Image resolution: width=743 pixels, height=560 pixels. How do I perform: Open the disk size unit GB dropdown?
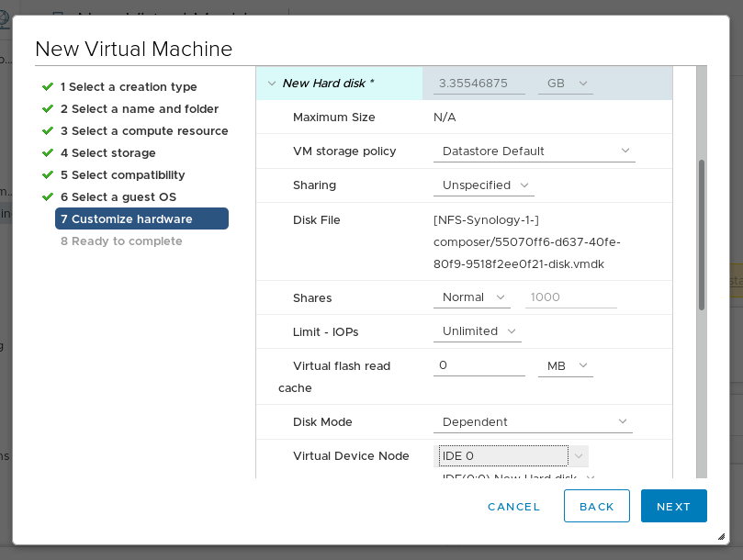tap(566, 84)
